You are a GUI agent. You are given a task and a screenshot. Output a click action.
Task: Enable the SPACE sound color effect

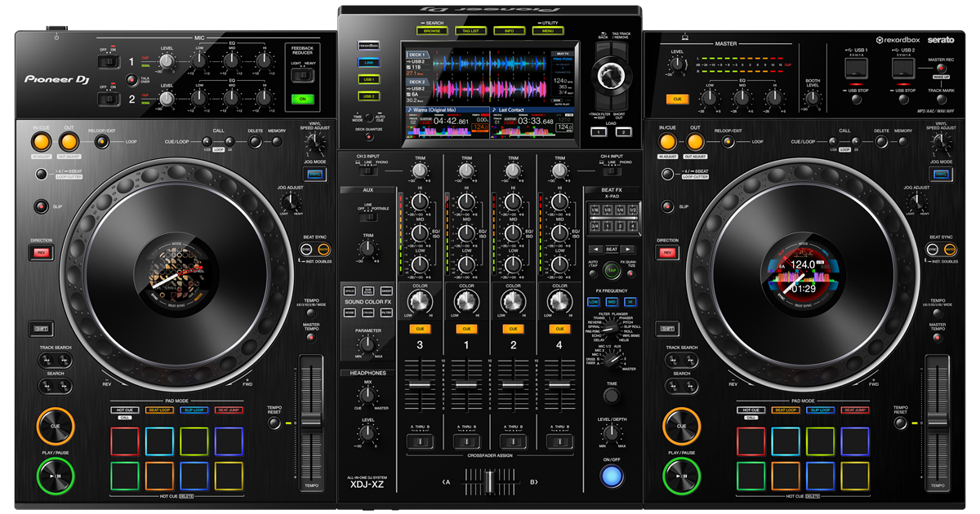pyautogui.click(x=350, y=290)
